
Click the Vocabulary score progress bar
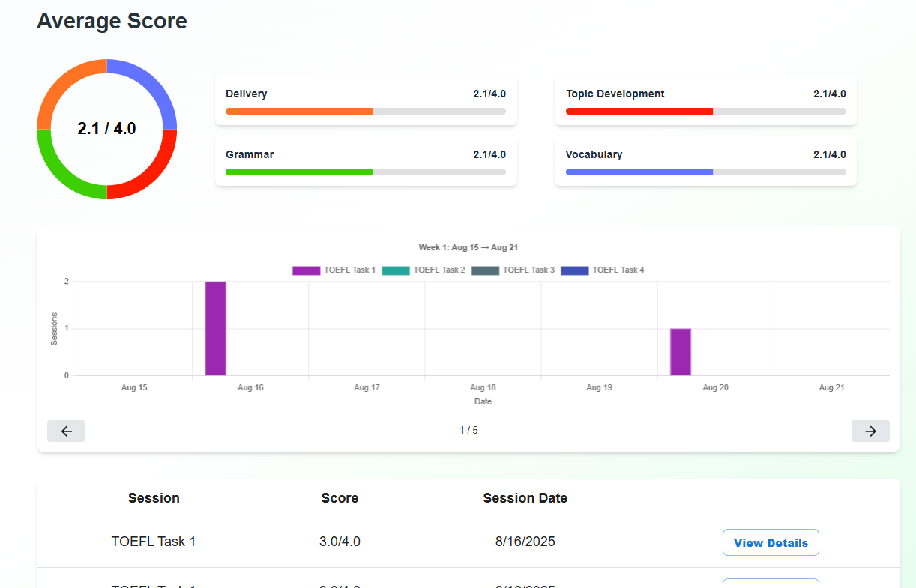point(706,172)
